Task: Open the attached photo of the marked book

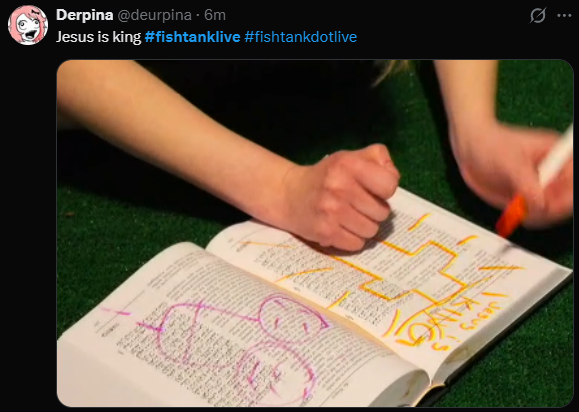Action: pos(315,233)
